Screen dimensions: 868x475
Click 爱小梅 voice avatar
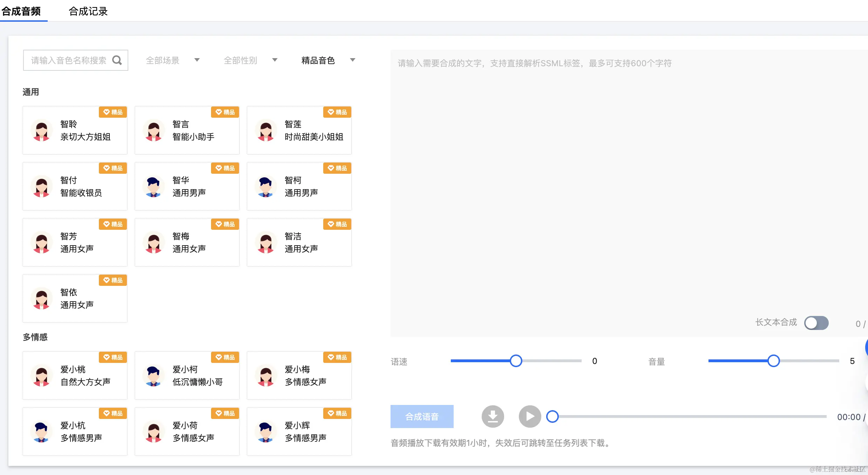(266, 376)
